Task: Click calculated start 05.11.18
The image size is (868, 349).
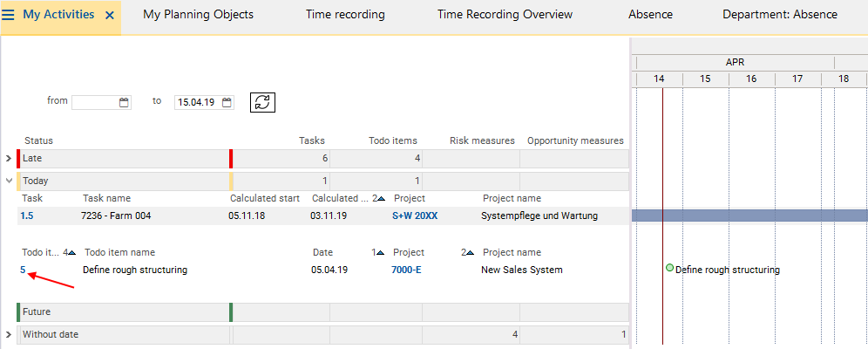Action: tap(247, 216)
